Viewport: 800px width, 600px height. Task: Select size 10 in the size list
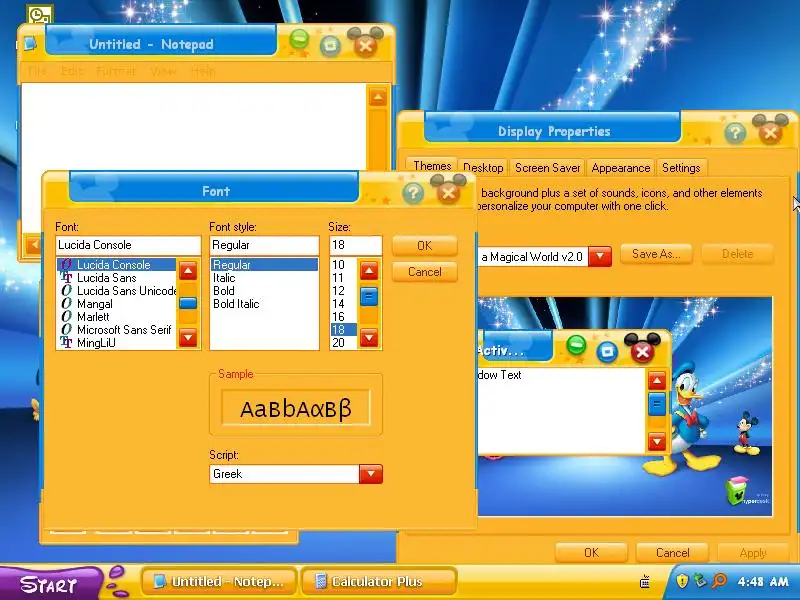pyautogui.click(x=343, y=265)
